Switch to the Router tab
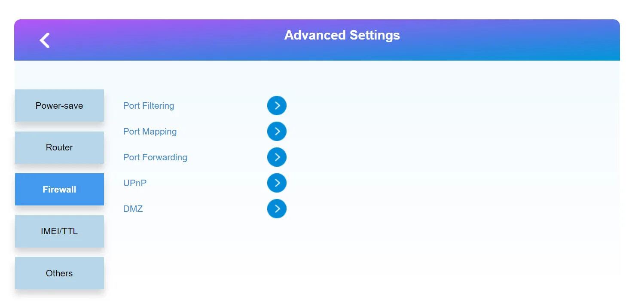 [59, 147]
